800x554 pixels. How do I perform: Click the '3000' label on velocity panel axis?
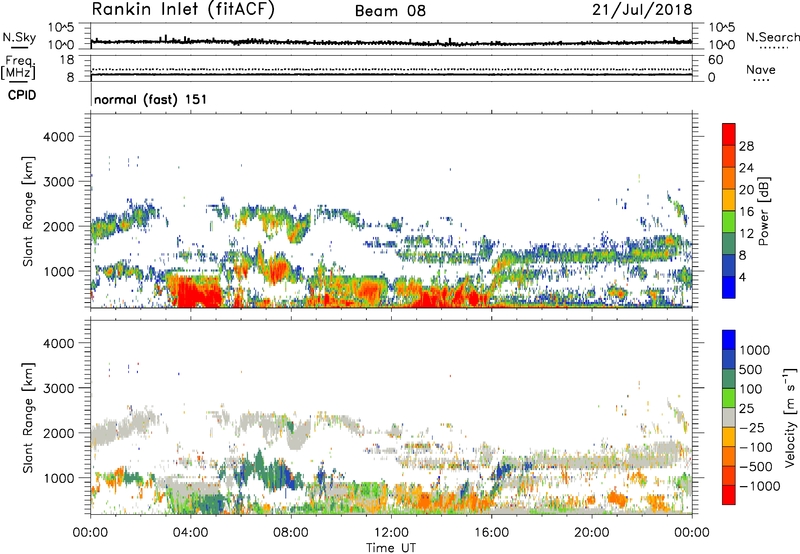[x=59, y=388]
